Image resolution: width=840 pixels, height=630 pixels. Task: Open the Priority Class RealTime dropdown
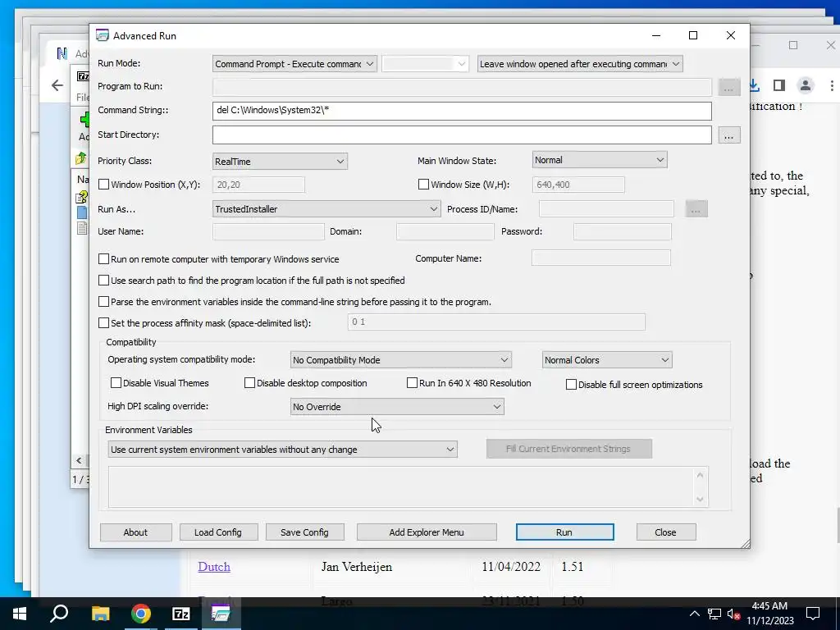pos(280,162)
